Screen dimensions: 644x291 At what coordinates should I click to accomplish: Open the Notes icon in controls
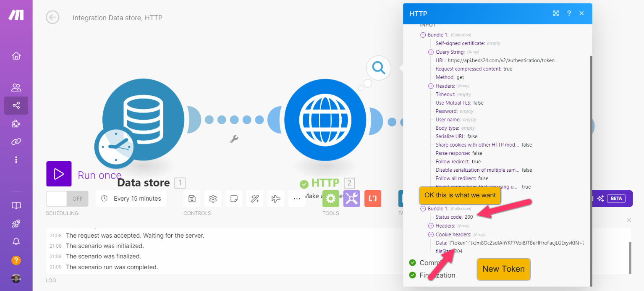(234, 199)
